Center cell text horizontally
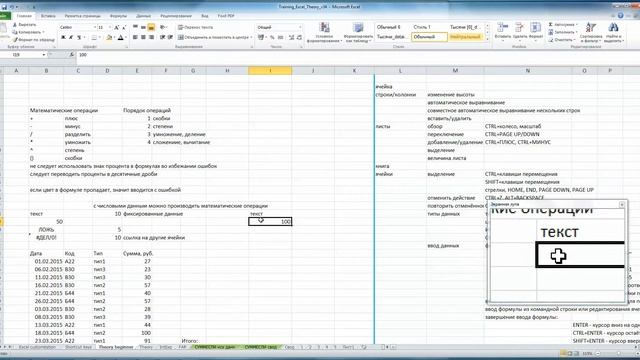The image size is (640, 360). point(143,38)
